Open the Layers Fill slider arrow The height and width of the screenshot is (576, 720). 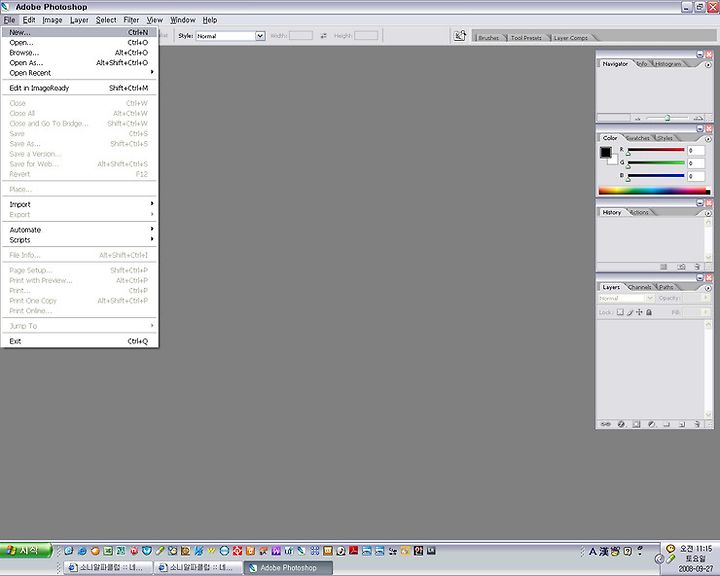707,312
